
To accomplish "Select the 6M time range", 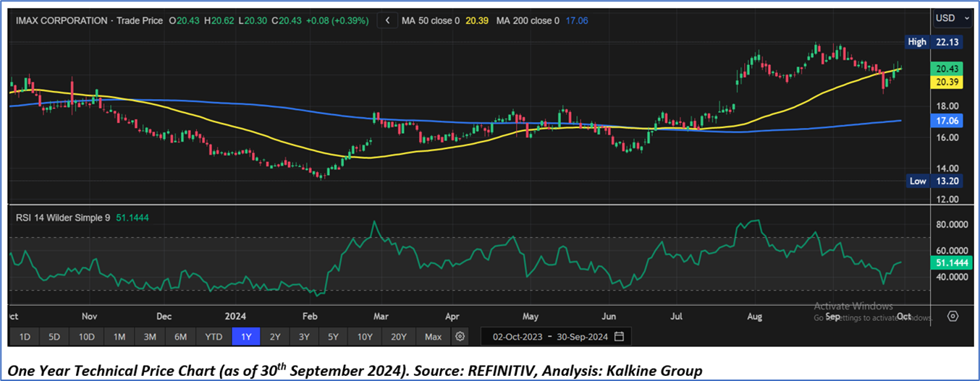I will [181, 337].
